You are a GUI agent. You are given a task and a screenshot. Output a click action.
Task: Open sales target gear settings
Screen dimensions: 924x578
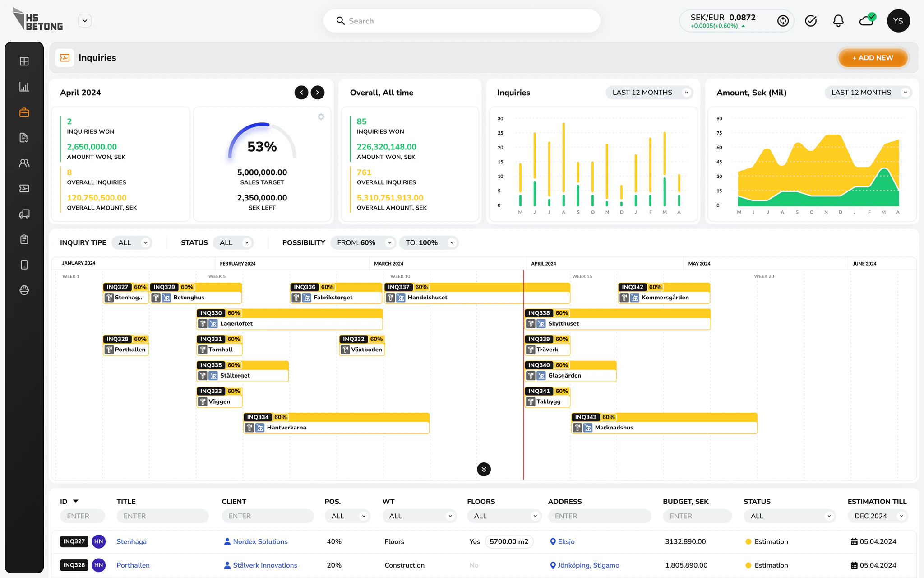pyautogui.click(x=321, y=117)
